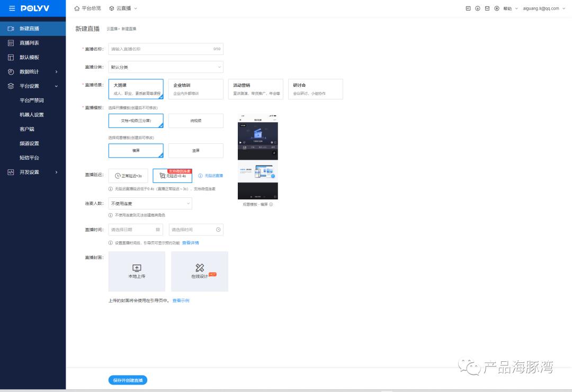
Task: Click 云直播 breadcrumb link
Action: click(x=112, y=29)
